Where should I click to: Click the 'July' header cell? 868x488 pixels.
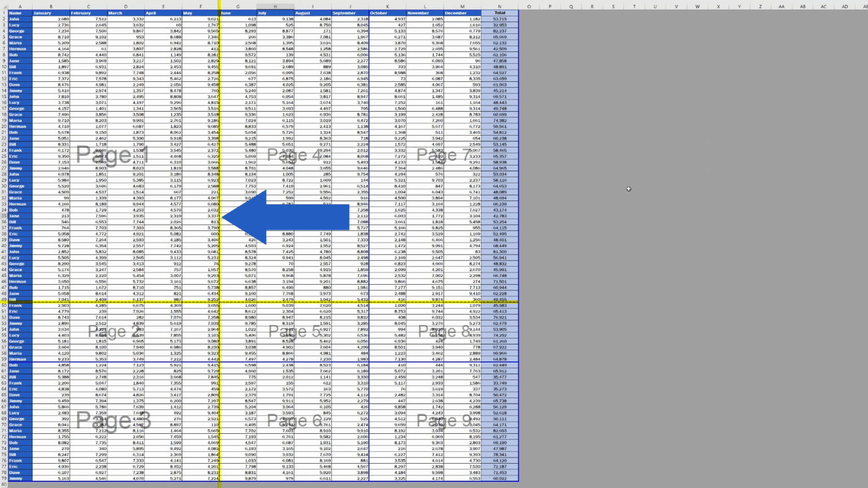coord(275,13)
